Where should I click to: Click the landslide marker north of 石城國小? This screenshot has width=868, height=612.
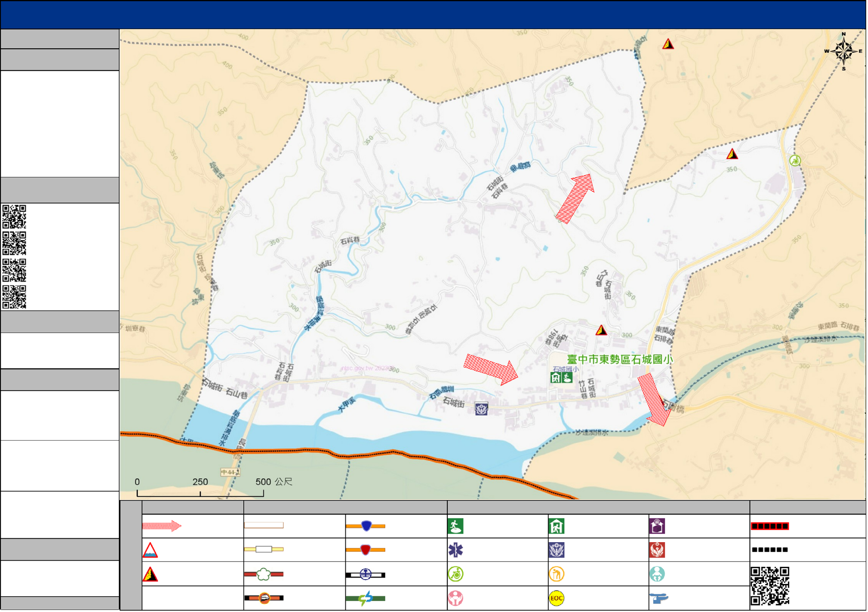point(602,330)
